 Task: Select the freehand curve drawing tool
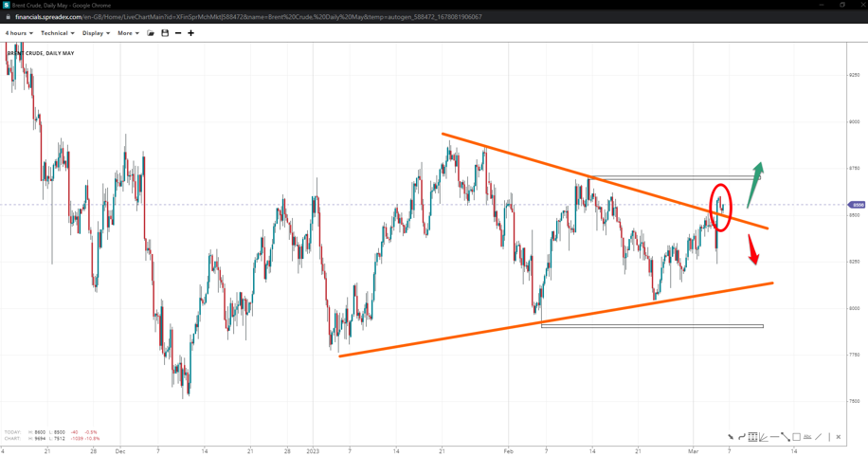point(742,437)
